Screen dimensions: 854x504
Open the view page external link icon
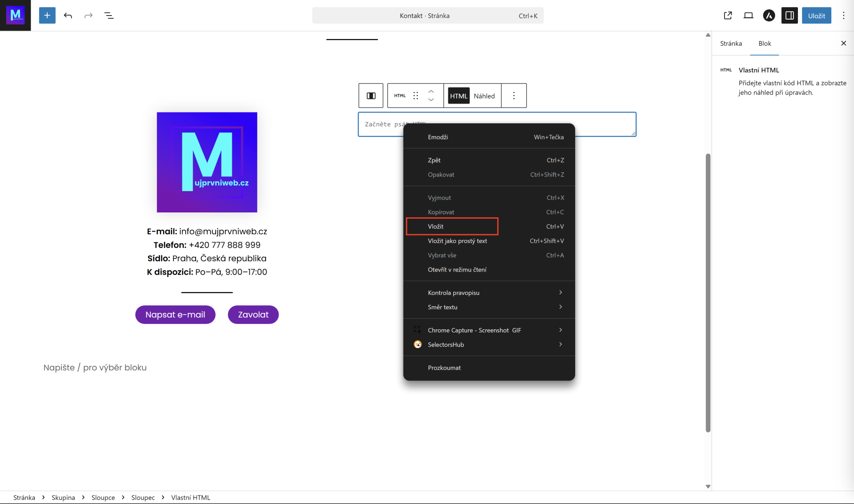point(728,16)
